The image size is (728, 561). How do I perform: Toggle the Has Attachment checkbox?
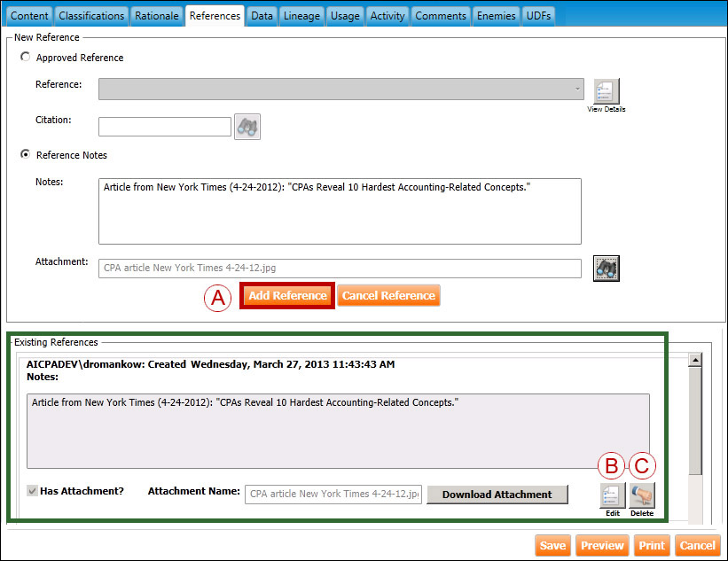(x=33, y=491)
